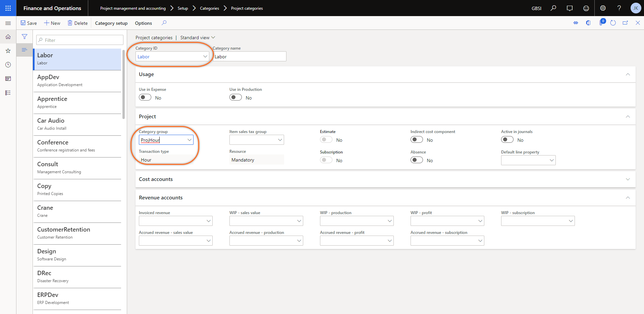644x314 pixels.
Task: Open the Modules list icon
Action: [x=8, y=93]
